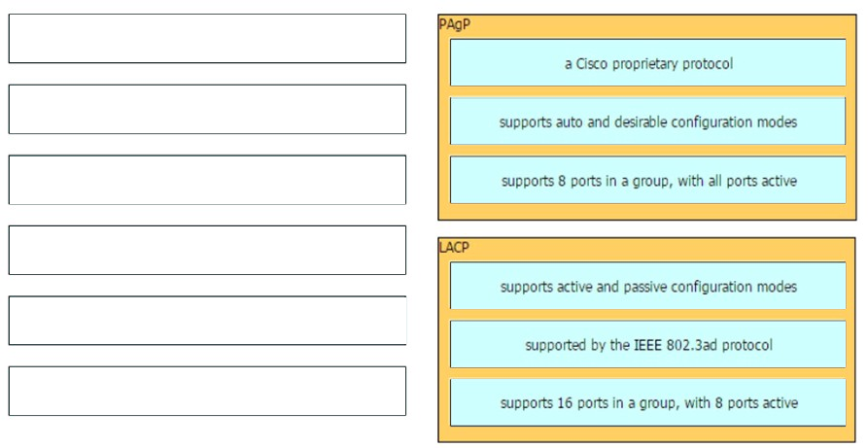Select the '16 ports in a group' tile
868x448 pixels.
(x=647, y=402)
